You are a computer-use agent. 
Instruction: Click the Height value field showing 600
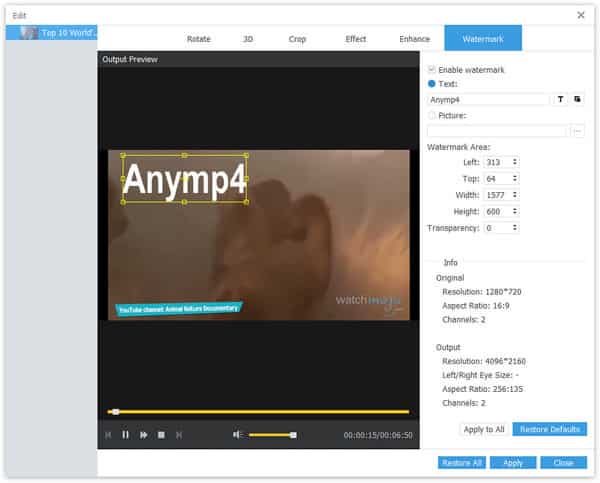click(x=497, y=211)
